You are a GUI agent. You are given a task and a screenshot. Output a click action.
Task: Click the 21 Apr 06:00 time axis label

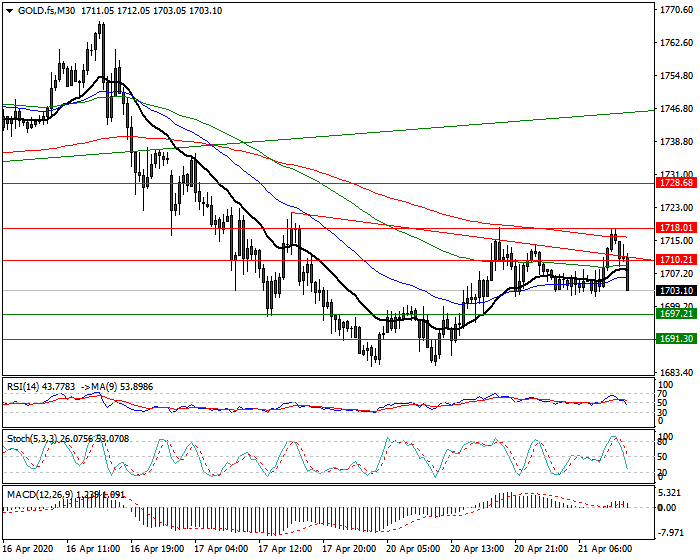pyautogui.click(x=606, y=549)
